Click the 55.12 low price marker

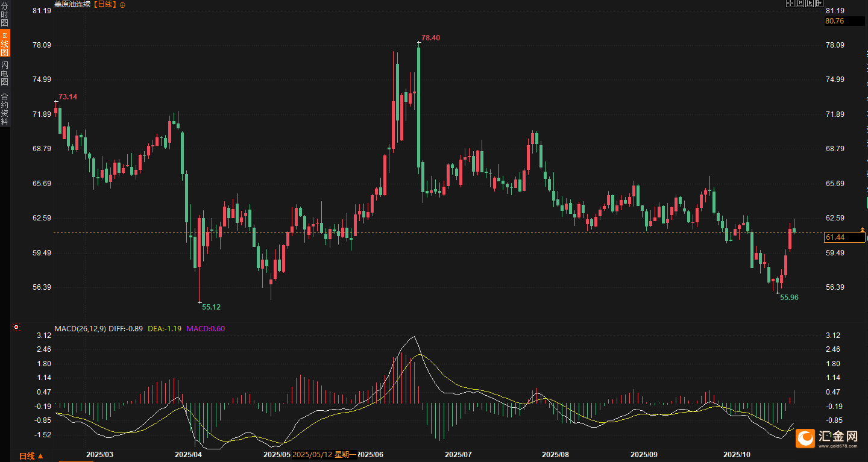coord(212,307)
